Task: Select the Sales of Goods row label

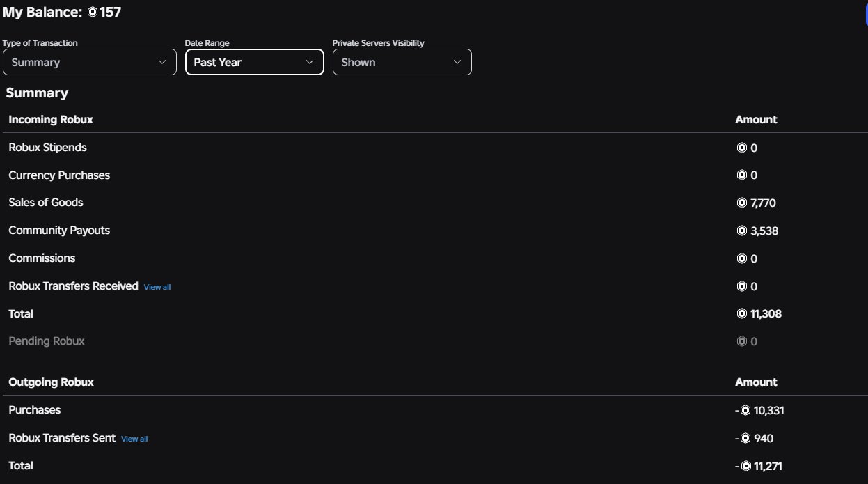Action: [46, 203]
